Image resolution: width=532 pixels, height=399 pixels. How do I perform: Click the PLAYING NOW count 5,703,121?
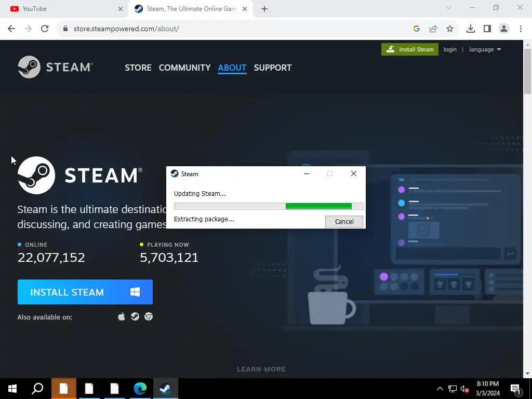169,258
